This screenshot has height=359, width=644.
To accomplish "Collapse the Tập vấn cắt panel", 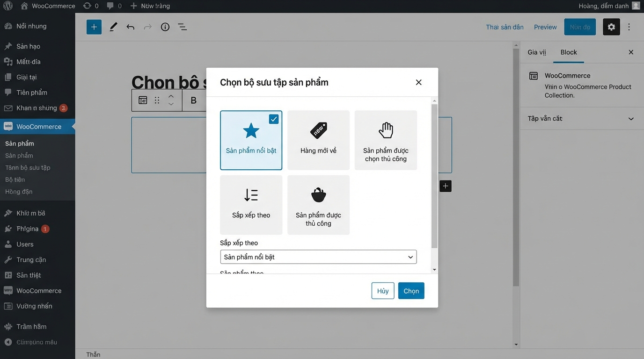I will [631, 118].
